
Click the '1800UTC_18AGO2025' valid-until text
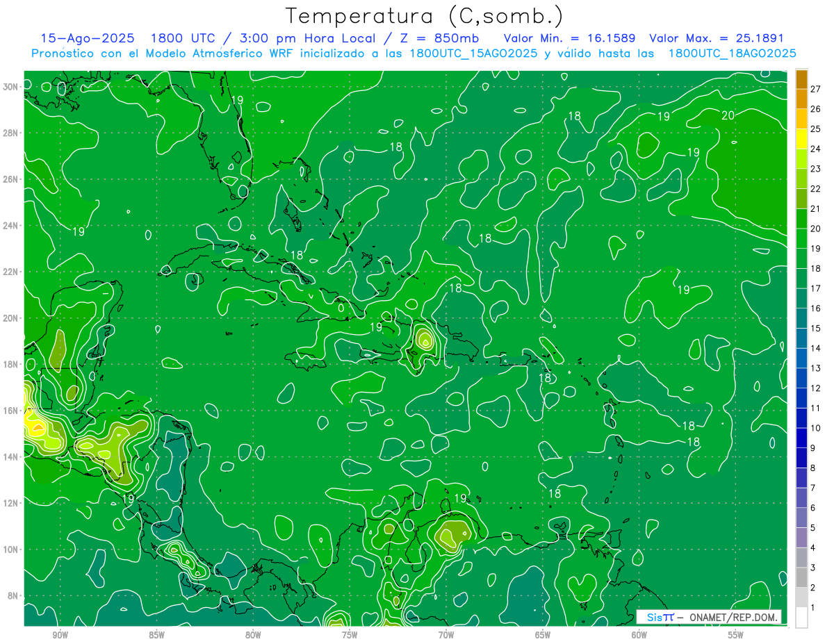pyautogui.click(x=732, y=53)
